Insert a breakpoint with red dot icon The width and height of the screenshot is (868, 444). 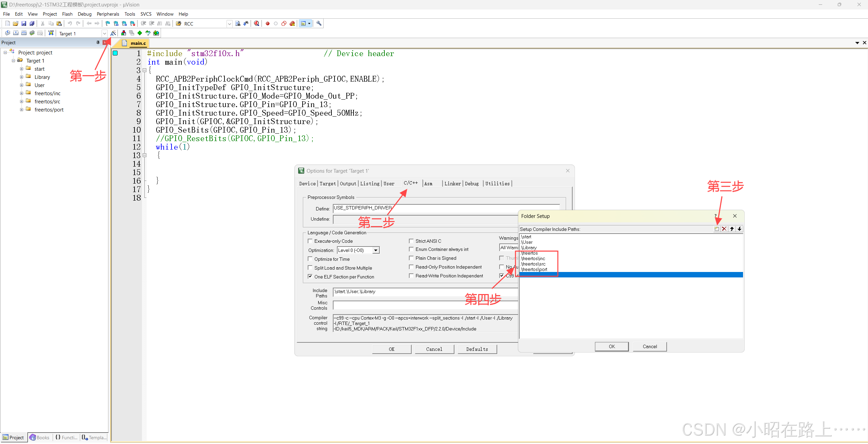coord(268,23)
